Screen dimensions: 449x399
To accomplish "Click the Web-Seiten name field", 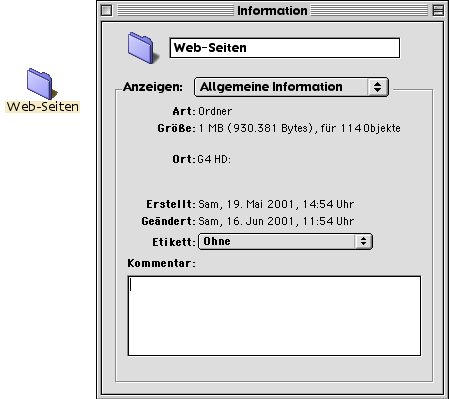I will point(285,48).
